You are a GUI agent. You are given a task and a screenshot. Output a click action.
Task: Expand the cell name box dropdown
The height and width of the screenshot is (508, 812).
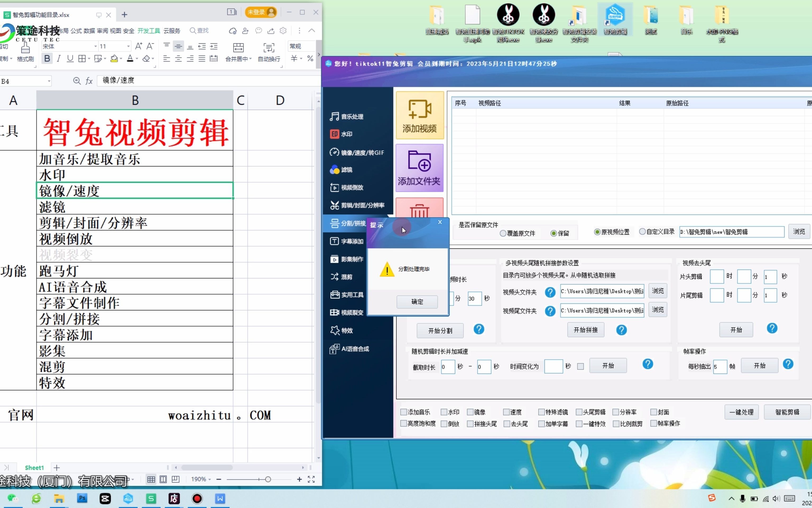click(49, 81)
